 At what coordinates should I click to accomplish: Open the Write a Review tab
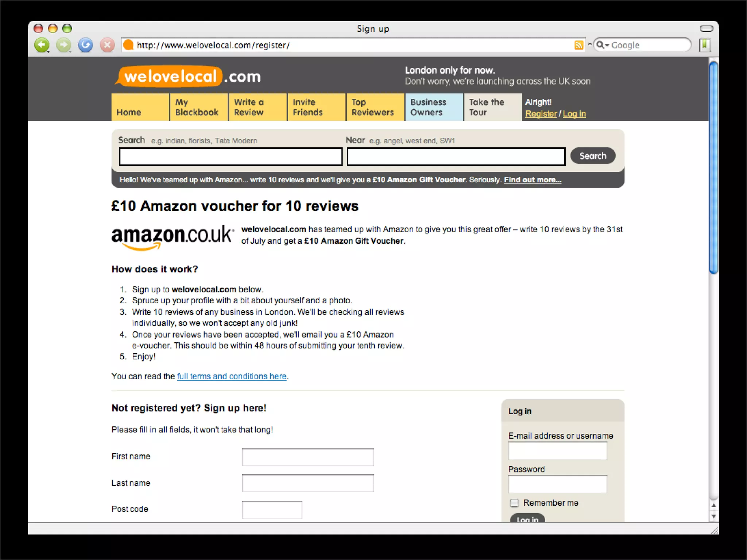(x=258, y=107)
